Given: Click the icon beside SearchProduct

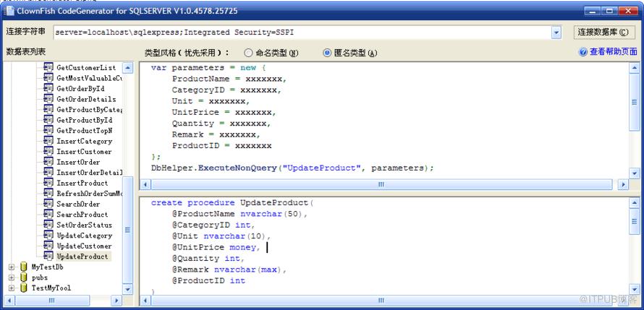Looking at the screenshot, I should tap(48, 214).
